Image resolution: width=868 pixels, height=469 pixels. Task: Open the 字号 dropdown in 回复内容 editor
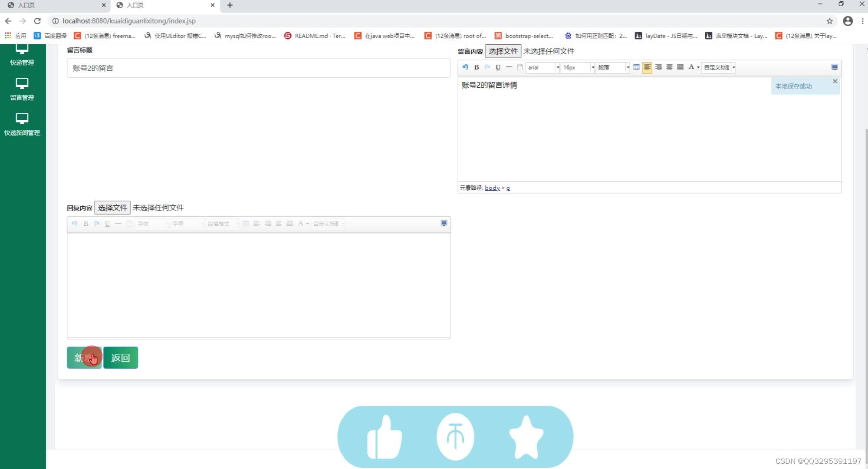coord(187,224)
